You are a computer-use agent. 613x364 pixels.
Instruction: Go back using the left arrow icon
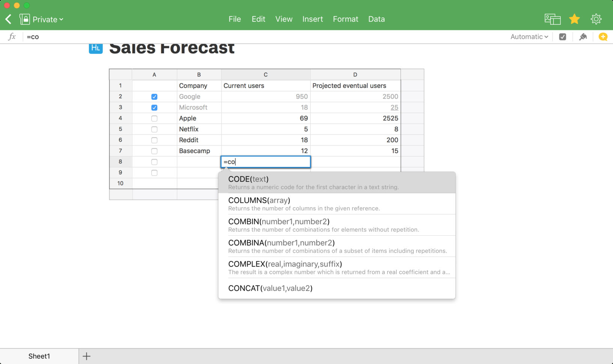(8, 19)
